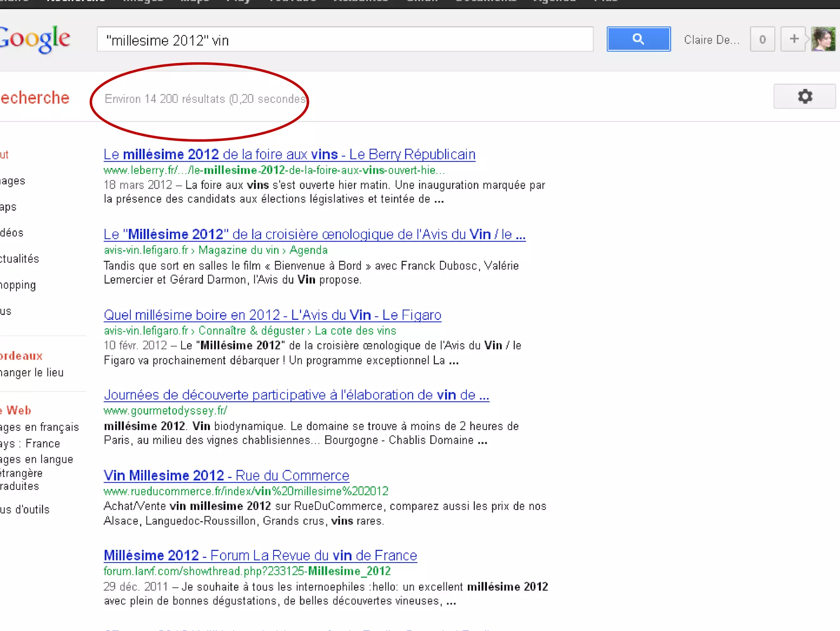
Task: Open the Le Berry Républicain result
Action: (x=290, y=154)
